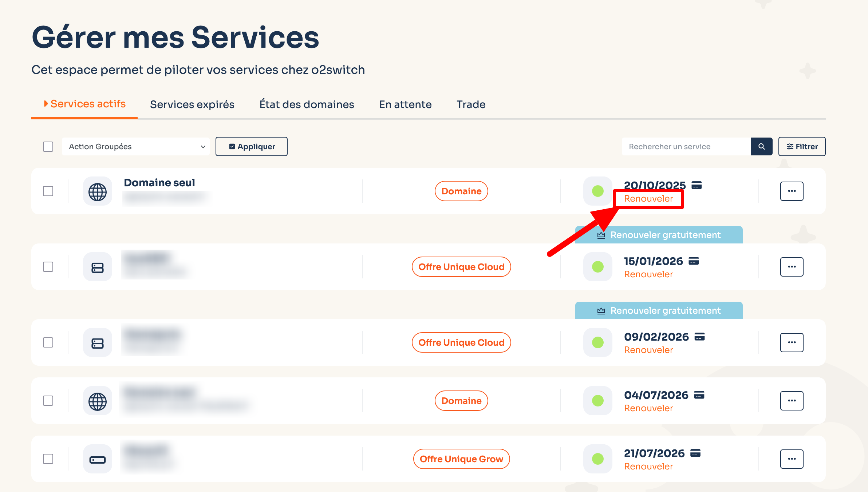The height and width of the screenshot is (492, 868).
Task: Click the drive icon in the 21/07/2026 row
Action: pos(98,459)
